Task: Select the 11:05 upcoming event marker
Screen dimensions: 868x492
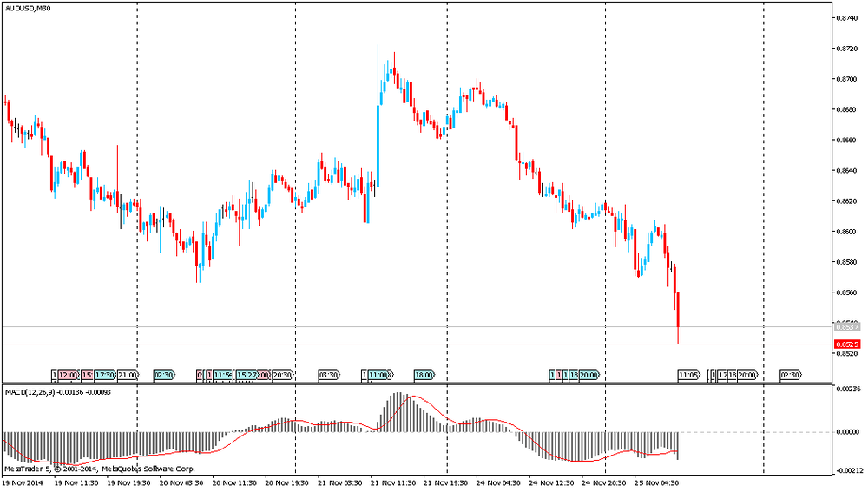Action: coord(688,375)
